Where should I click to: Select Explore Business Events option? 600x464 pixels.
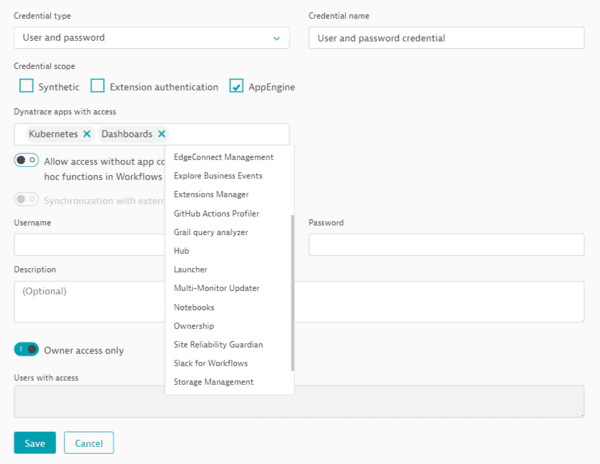pos(230,176)
